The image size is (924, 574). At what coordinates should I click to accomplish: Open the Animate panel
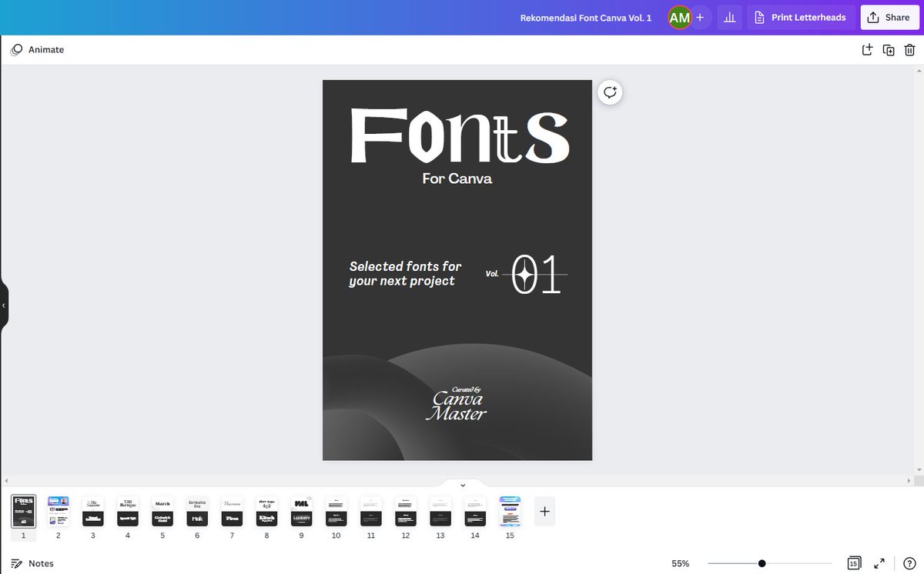click(38, 49)
